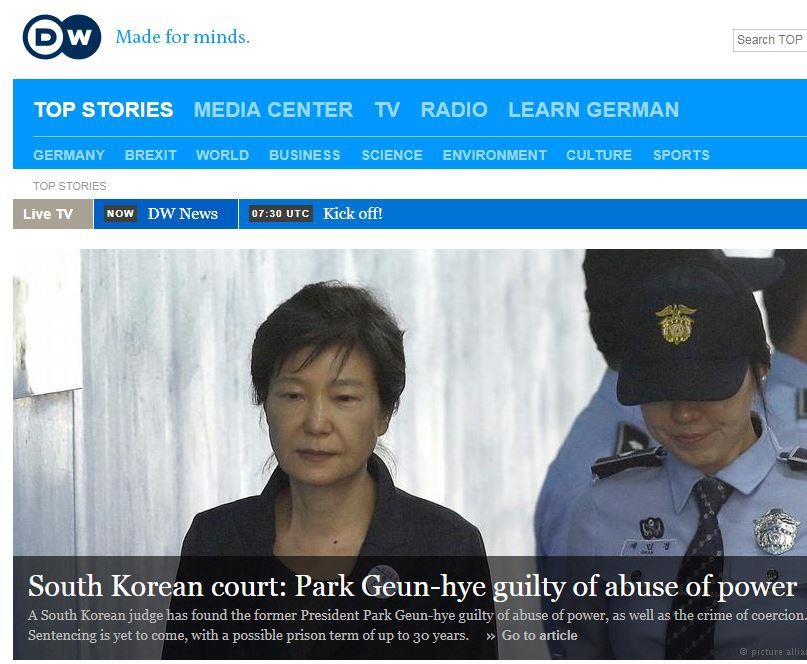The height and width of the screenshot is (664, 807).
Task: Follow the Go to article link
Action: pyautogui.click(x=539, y=635)
